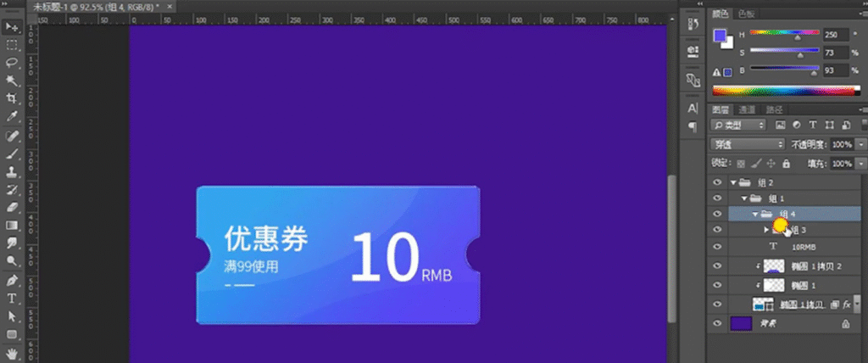This screenshot has height=363, width=868.
Task: Toggle lock image pixels
Action: coord(756,164)
